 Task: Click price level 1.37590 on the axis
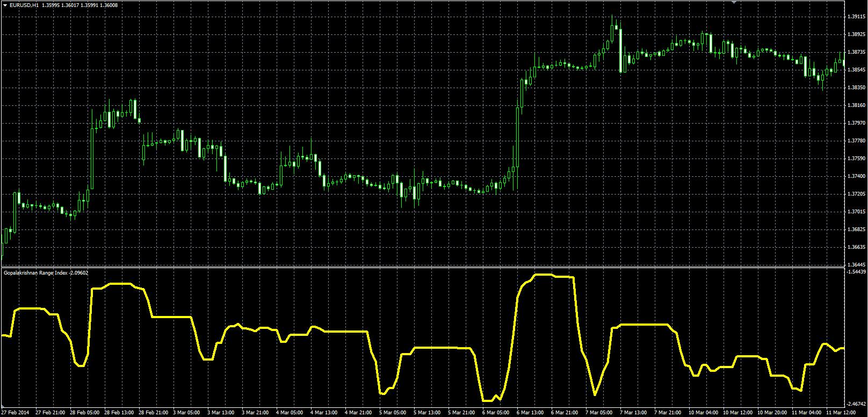click(x=856, y=159)
